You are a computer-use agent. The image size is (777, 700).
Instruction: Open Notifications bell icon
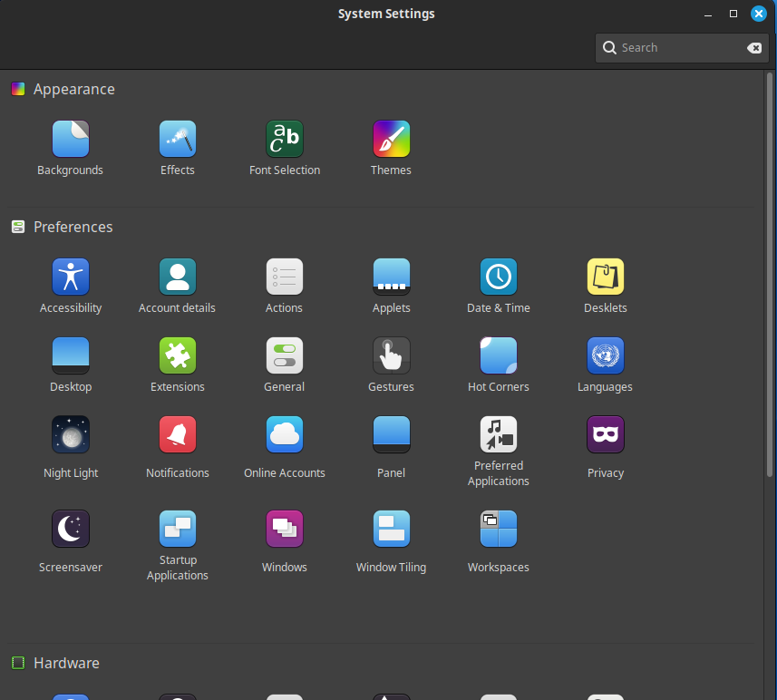[x=178, y=434]
